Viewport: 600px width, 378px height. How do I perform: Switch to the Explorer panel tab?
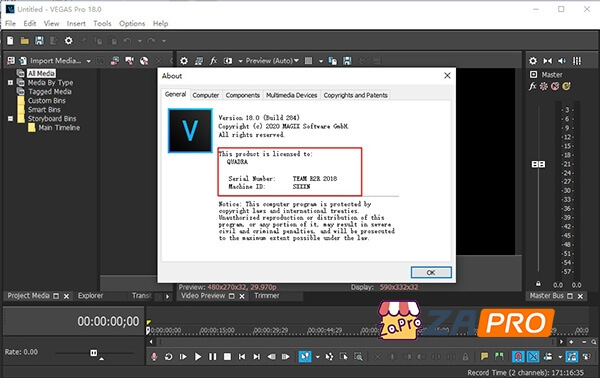pyautogui.click(x=90, y=296)
